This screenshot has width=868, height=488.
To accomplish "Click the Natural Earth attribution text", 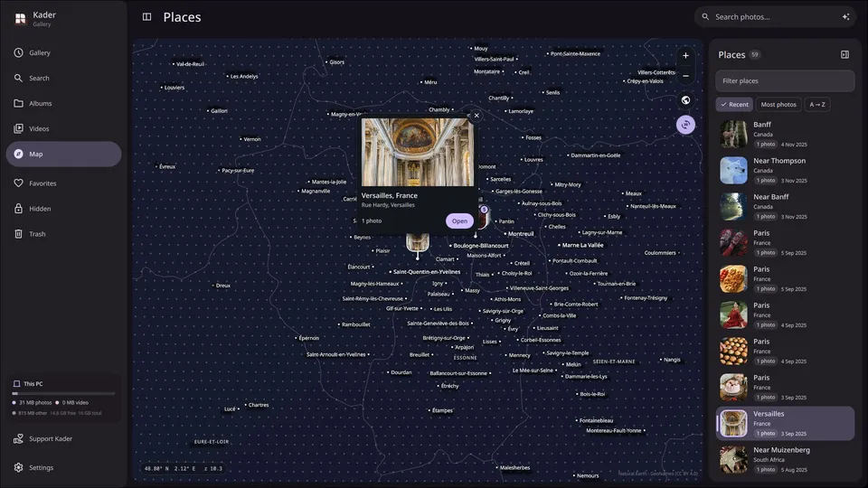I will (x=657, y=474).
